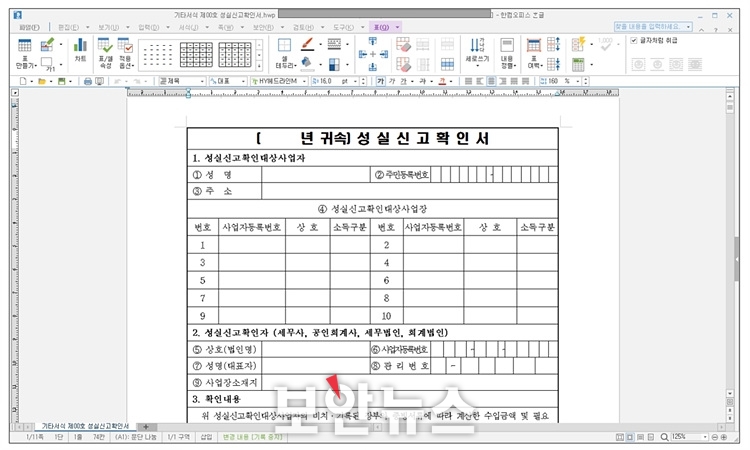Insert a column to the right icon
Screen dimensions: 750x450
click(x=384, y=55)
